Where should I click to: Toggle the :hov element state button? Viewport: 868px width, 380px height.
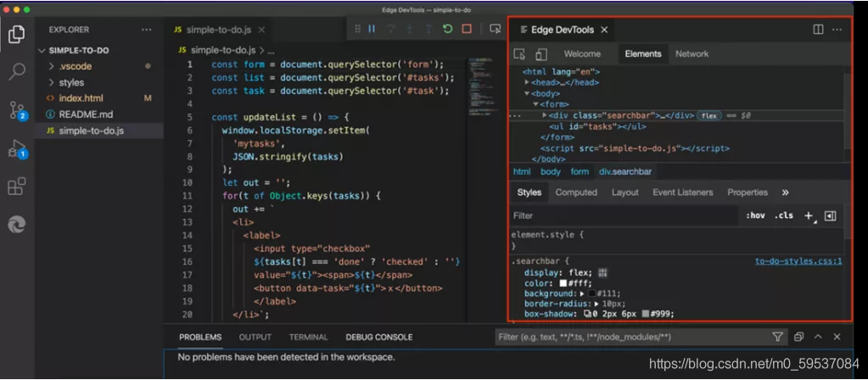point(755,215)
